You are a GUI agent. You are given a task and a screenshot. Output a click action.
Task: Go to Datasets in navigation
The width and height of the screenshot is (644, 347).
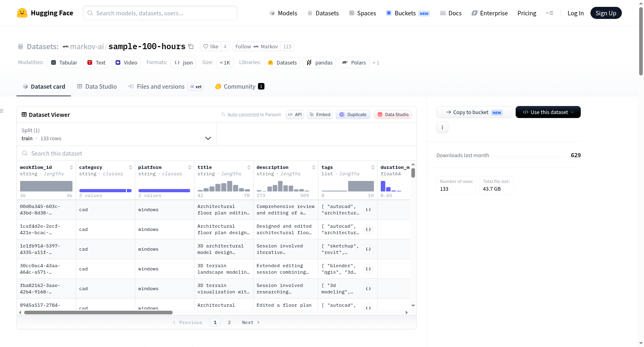[x=323, y=13]
